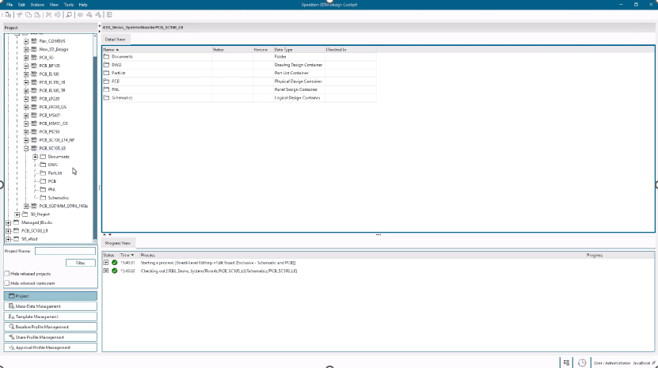Open the Actions menu
This screenshot has height=368, width=658.
[37, 5]
